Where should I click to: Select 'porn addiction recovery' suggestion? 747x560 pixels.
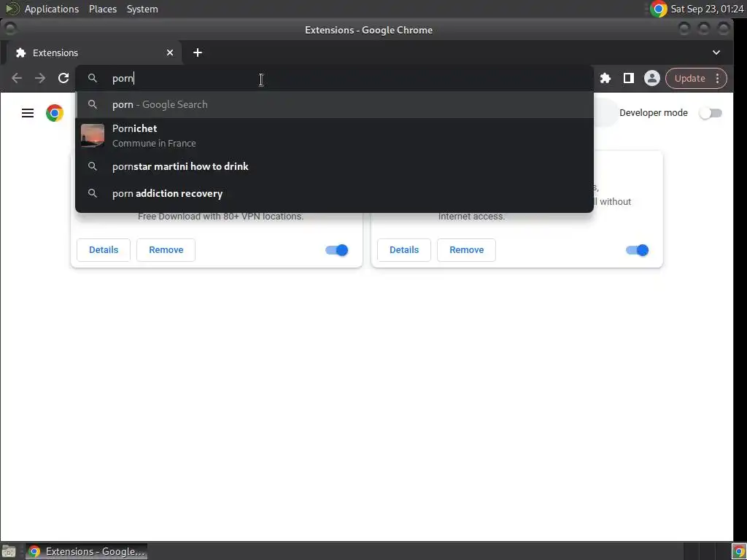pyautogui.click(x=334, y=193)
